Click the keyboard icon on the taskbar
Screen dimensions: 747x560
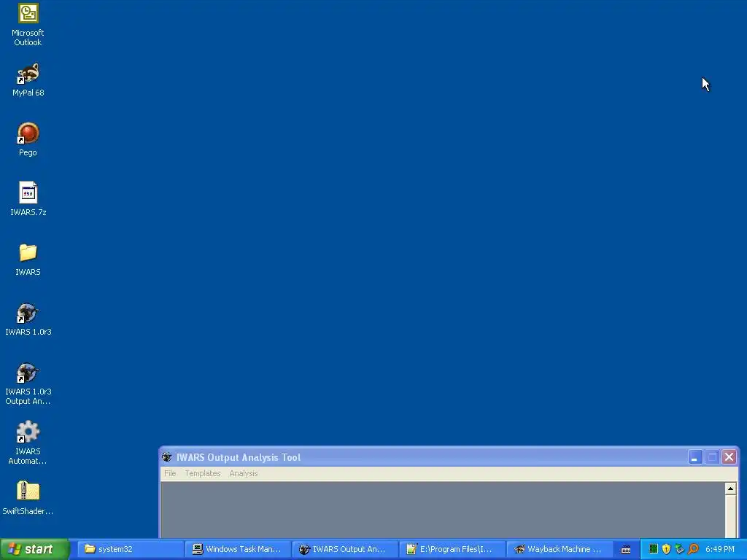click(x=626, y=550)
